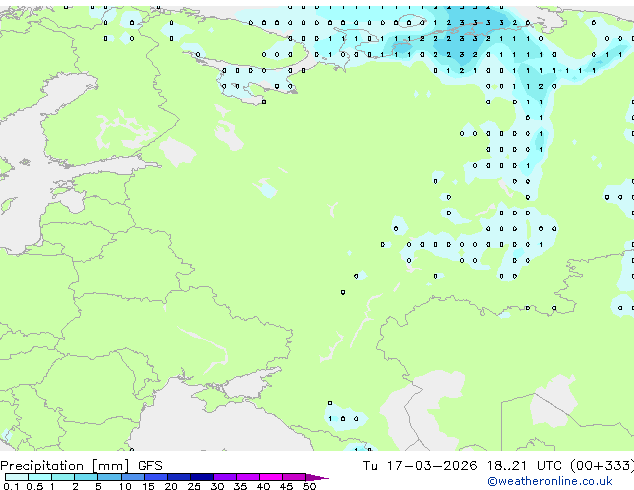Click the '25' legend scale label
The height and width of the screenshot is (490, 634).
pyautogui.click(x=194, y=486)
